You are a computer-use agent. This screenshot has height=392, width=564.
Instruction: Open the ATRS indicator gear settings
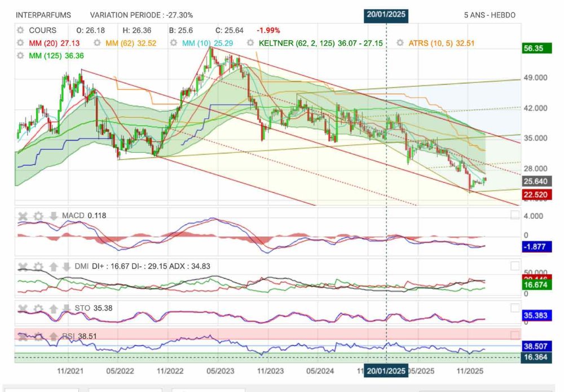[400, 43]
